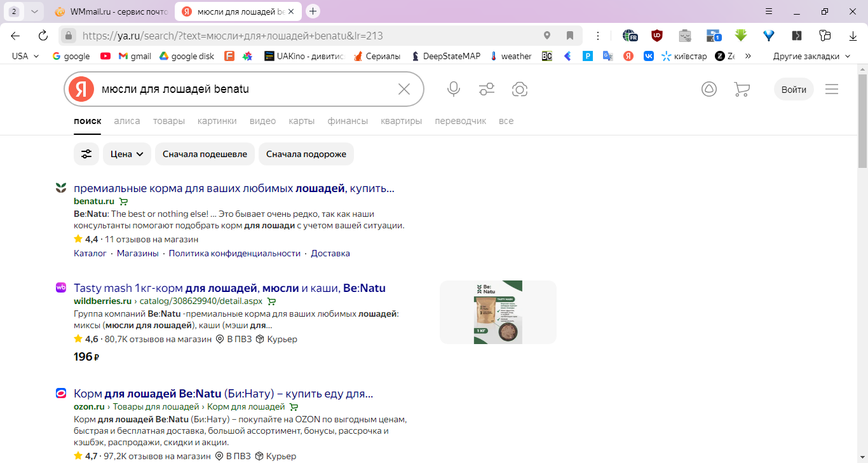Screen dimensions: 868x463
Task: Start voice search with microphone icon
Action: [x=454, y=89]
